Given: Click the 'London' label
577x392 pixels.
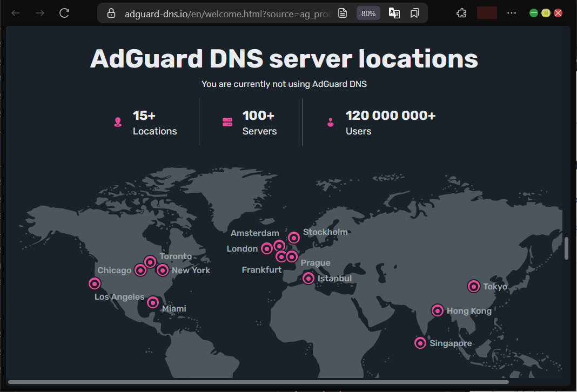Looking at the screenshot, I should tap(242, 249).
